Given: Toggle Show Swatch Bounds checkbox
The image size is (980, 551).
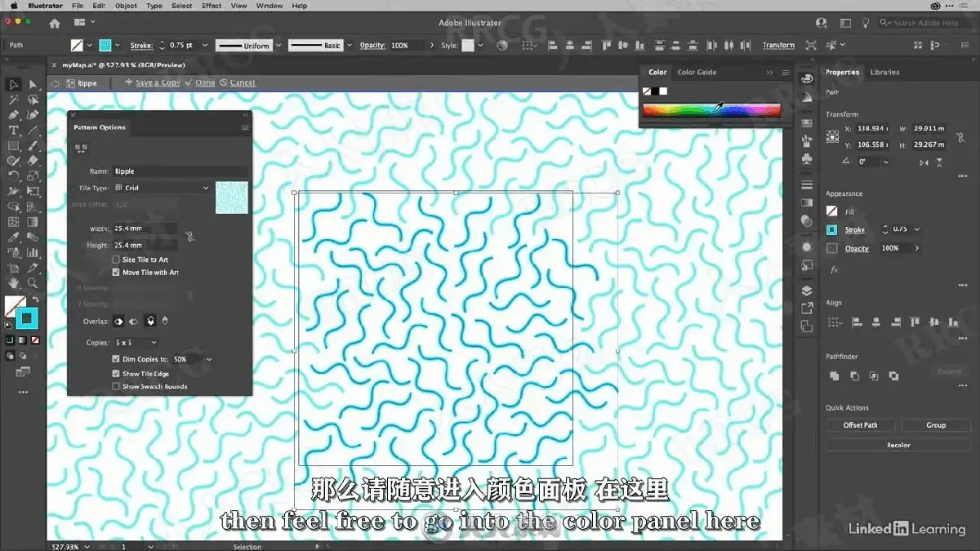Looking at the screenshot, I should [115, 386].
